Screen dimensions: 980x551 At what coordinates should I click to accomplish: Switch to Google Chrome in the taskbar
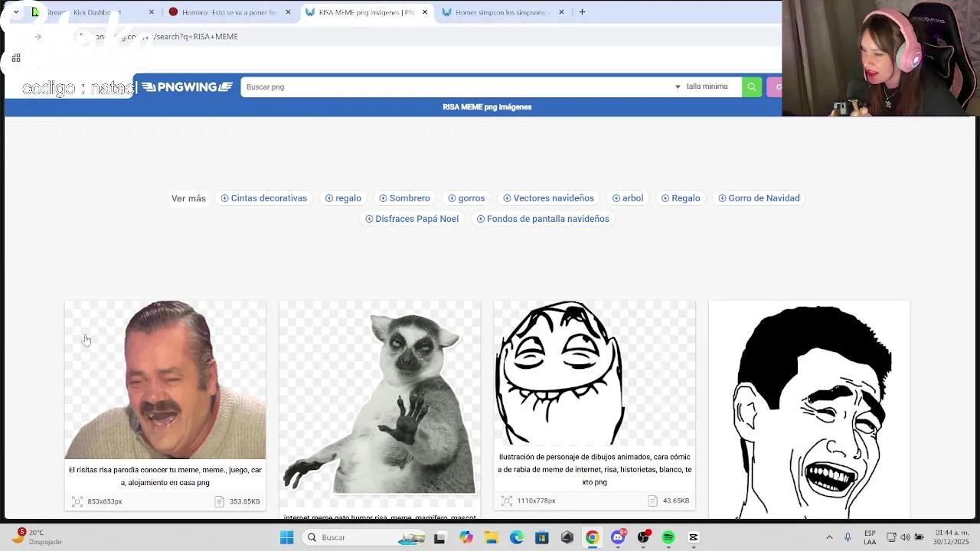(x=592, y=538)
